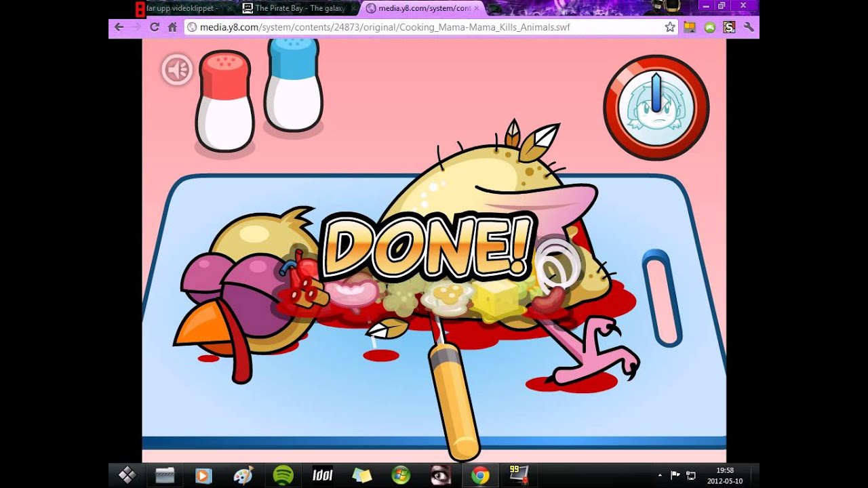
Task: Open the Action Center flag icon
Action: [x=675, y=475]
